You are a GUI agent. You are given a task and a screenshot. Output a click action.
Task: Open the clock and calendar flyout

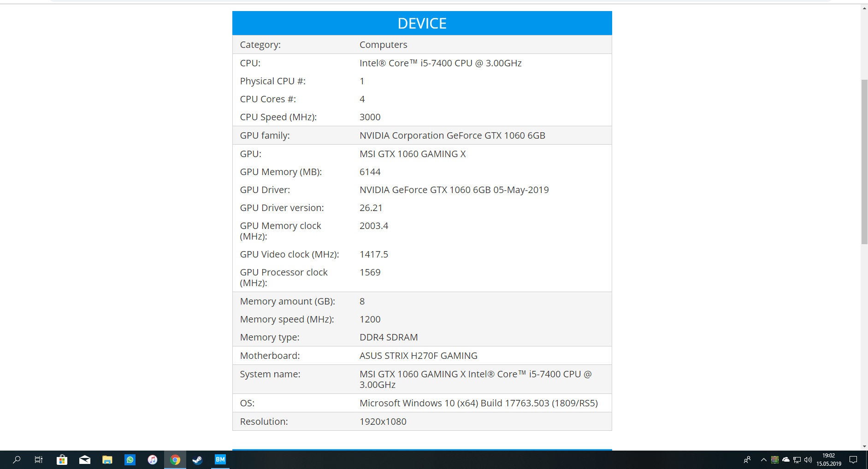click(x=829, y=460)
